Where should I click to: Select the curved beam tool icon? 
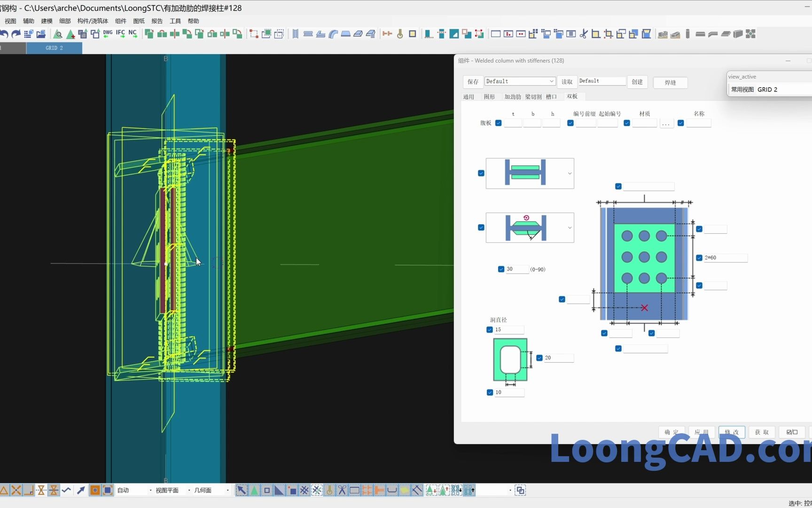(333, 34)
